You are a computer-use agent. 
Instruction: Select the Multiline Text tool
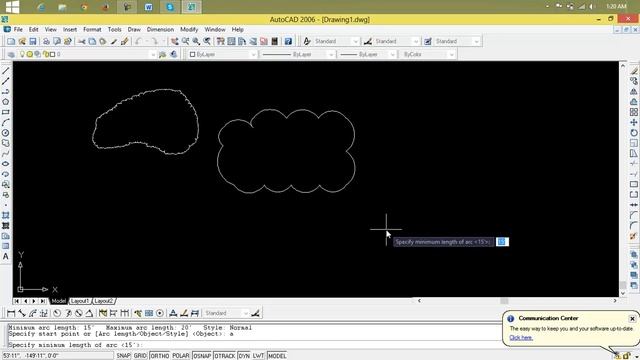point(6,256)
